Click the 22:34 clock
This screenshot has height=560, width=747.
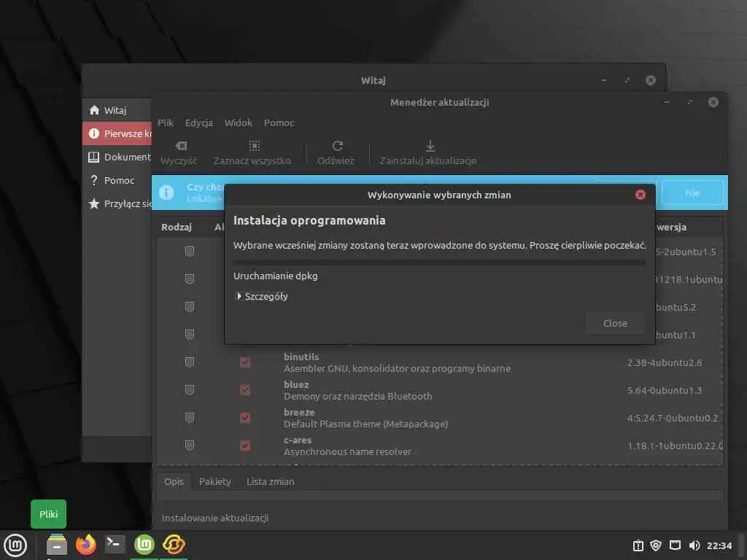tap(719, 545)
